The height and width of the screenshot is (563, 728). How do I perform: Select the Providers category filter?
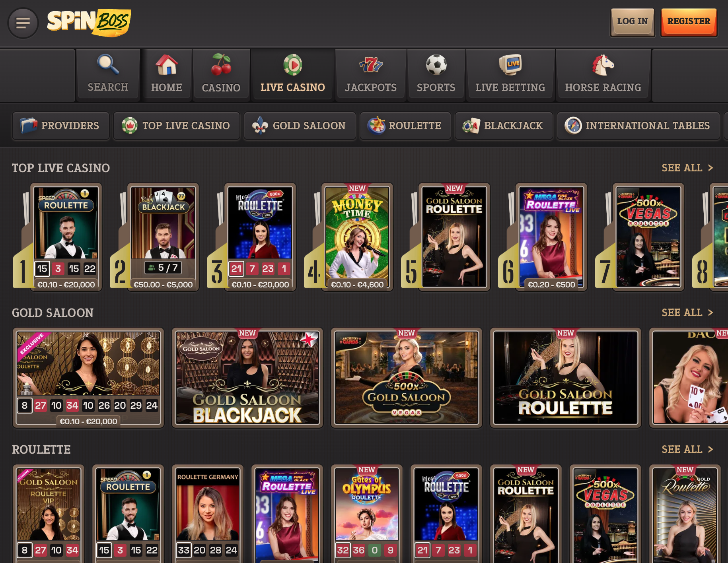click(x=60, y=126)
